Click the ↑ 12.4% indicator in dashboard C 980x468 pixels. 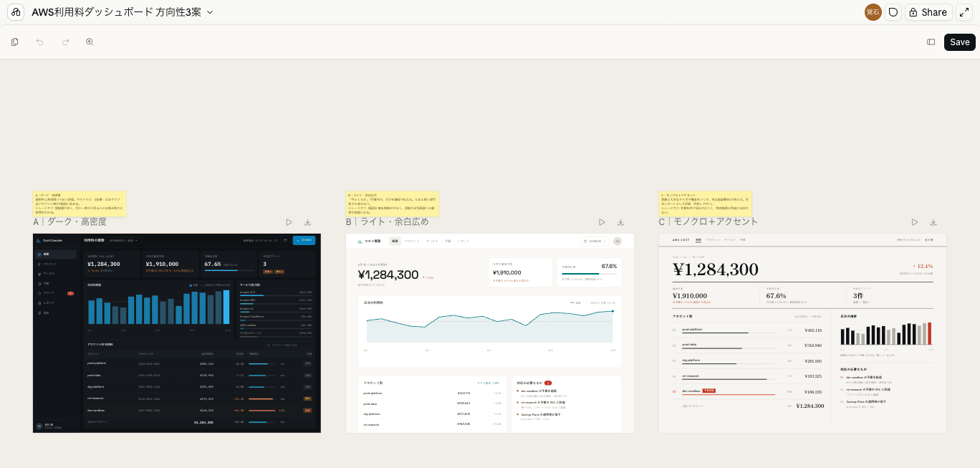click(923, 266)
